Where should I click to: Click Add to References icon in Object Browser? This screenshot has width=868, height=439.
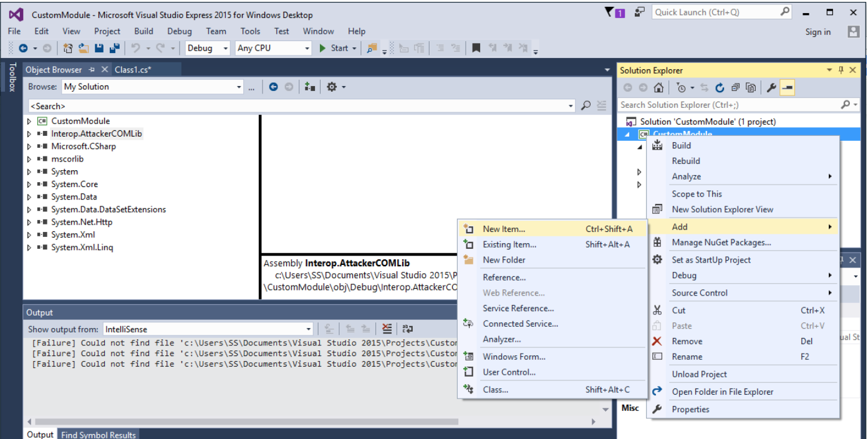[310, 87]
